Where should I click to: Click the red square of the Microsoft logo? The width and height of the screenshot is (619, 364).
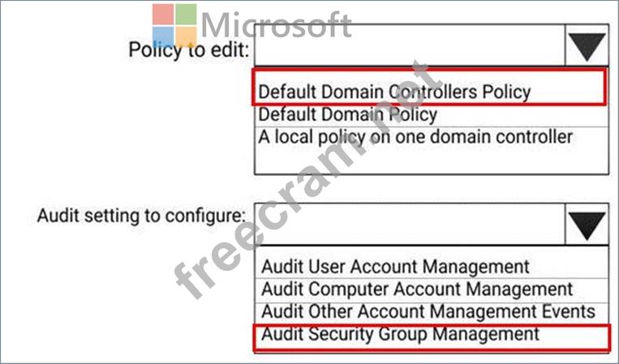coord(163,15)
